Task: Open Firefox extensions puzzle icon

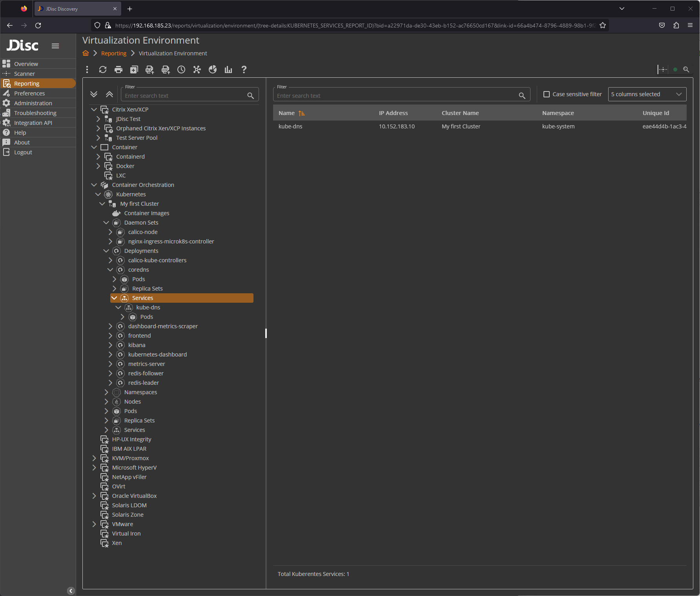Action: (676, 26)
